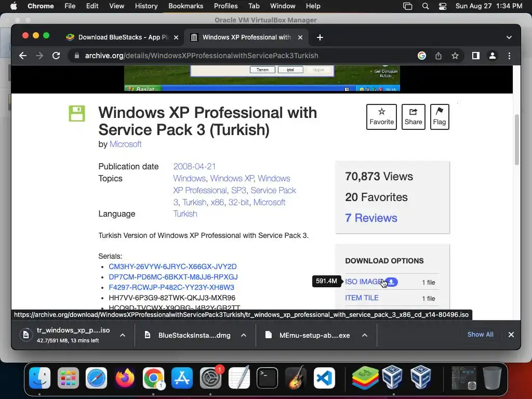This screenshot has width=532, height=399.
Task: Switch to the Download BlueStacks tab
Action: 122,37
